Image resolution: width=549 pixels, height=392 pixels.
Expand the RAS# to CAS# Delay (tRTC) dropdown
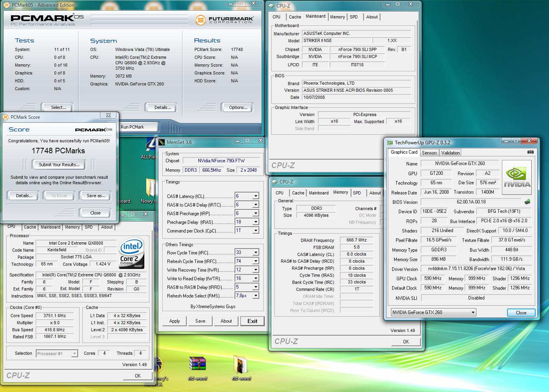pyautogui.click(x=256, y=205)
